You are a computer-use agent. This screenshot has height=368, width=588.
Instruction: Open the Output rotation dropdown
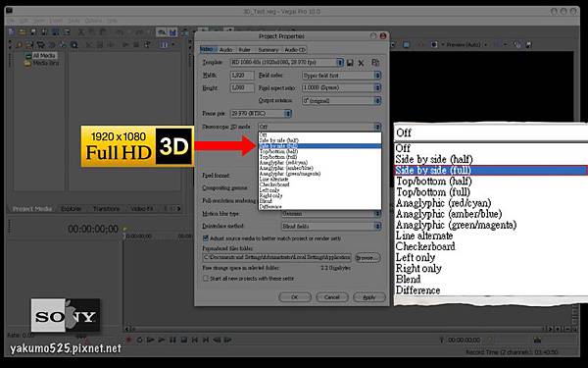click(342, 101)
